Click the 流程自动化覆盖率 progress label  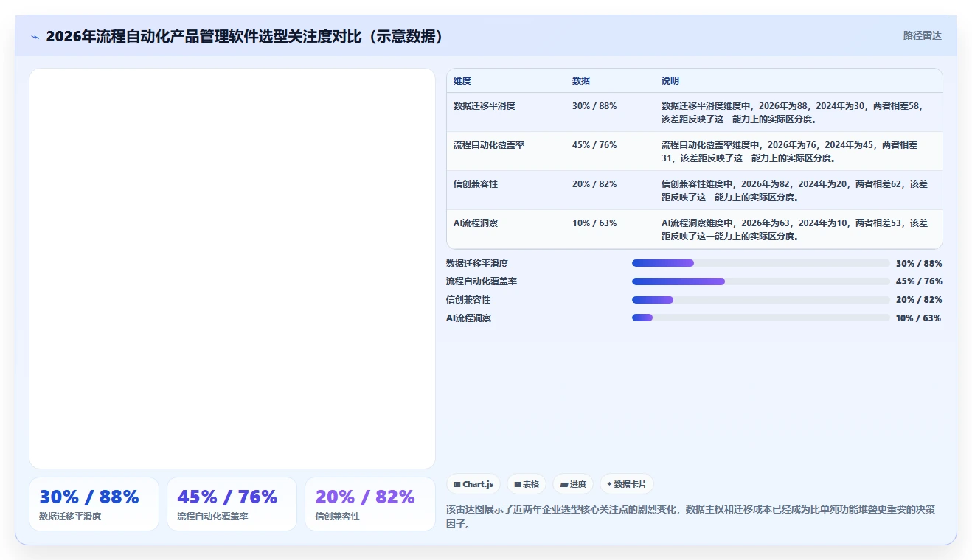(x=482, y=281)
